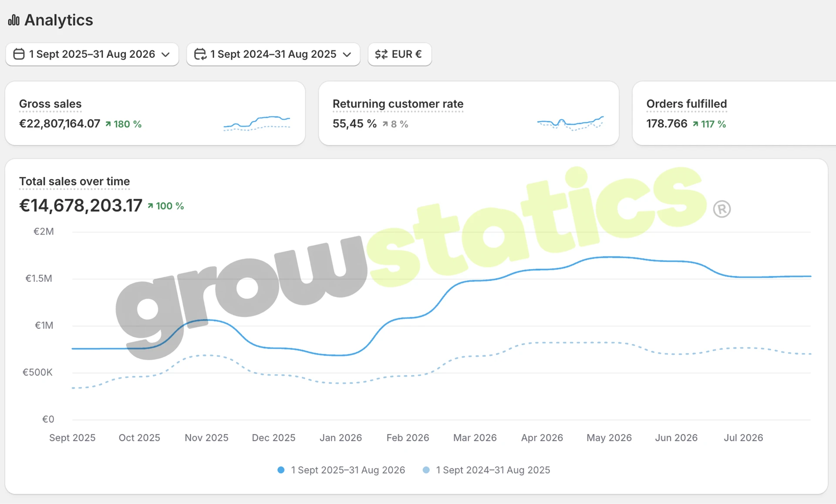Click the Sept 2025 x-axis label
836x504 pixels.
72,437
